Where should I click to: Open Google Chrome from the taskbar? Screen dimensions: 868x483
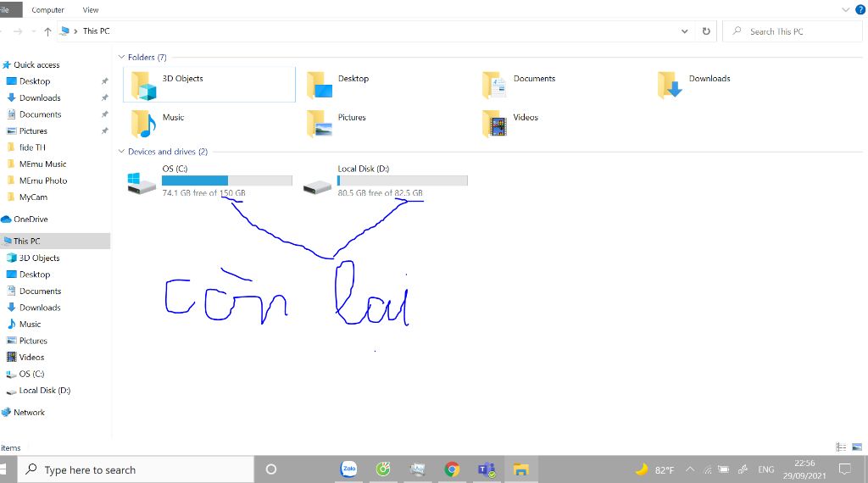pos(452,469)
